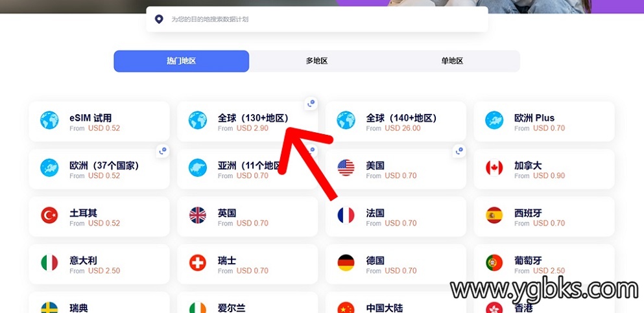644x313 pixels.
Task: Open the 全球（140+地区）plan card
Action: click(396, 122)
